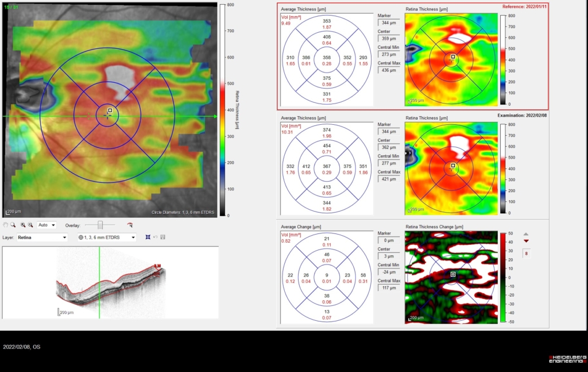Click the zoom in icon
Viewport: 588px width, 372px height.
click(x=22, y=225)
